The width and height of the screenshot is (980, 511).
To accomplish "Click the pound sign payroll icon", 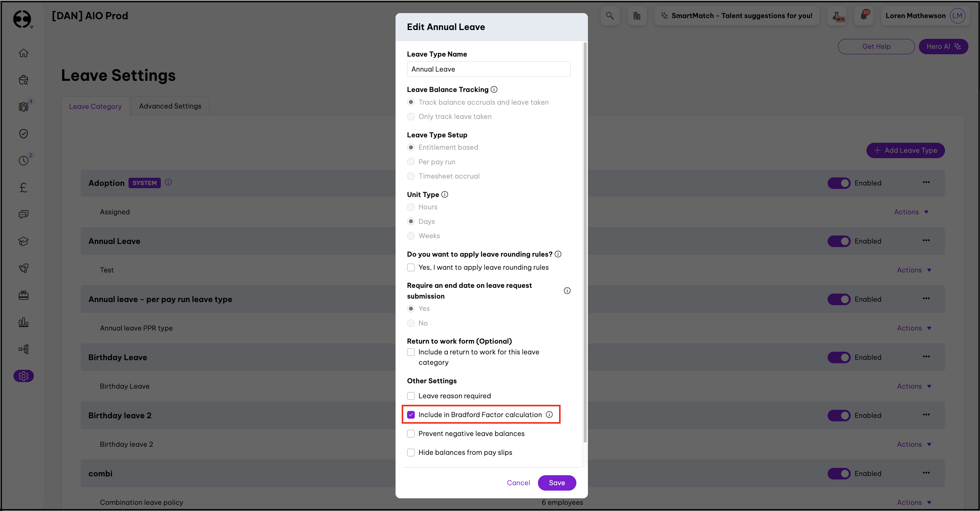I will [x=23, y=187].
